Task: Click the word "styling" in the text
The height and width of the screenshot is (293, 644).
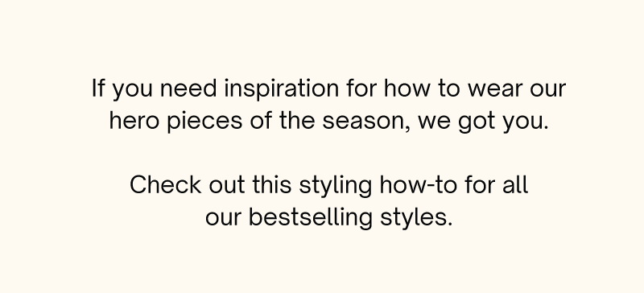Action: tap(336, 186)
